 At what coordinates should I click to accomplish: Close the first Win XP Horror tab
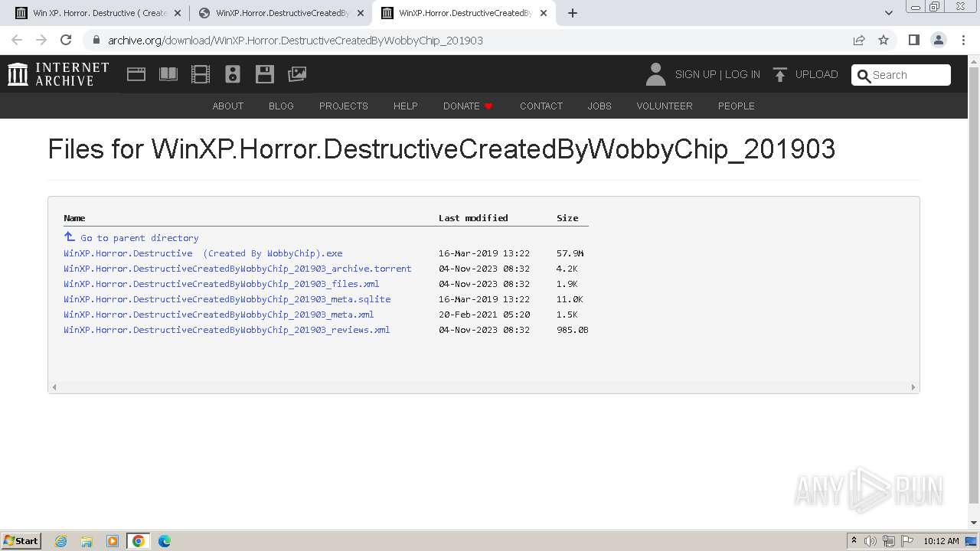click(x=178, y=13)
